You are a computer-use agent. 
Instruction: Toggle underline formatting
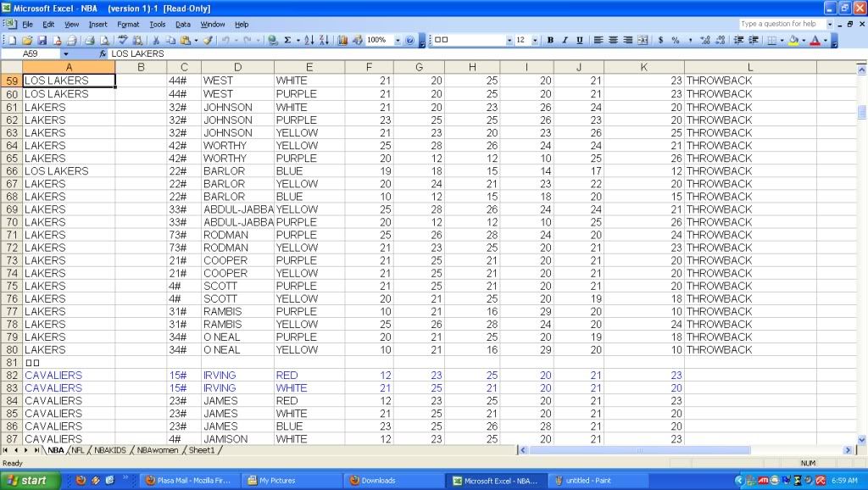[x=580, y=40]
